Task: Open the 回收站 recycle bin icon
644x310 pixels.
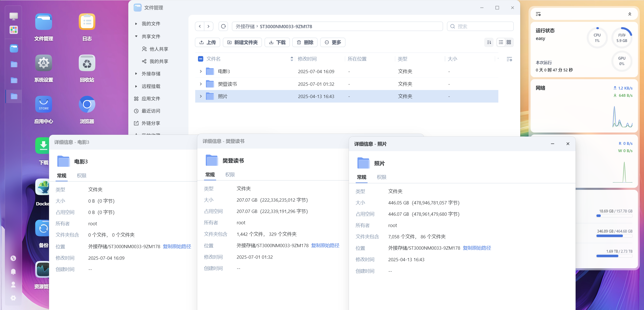Action: point(87,63)
